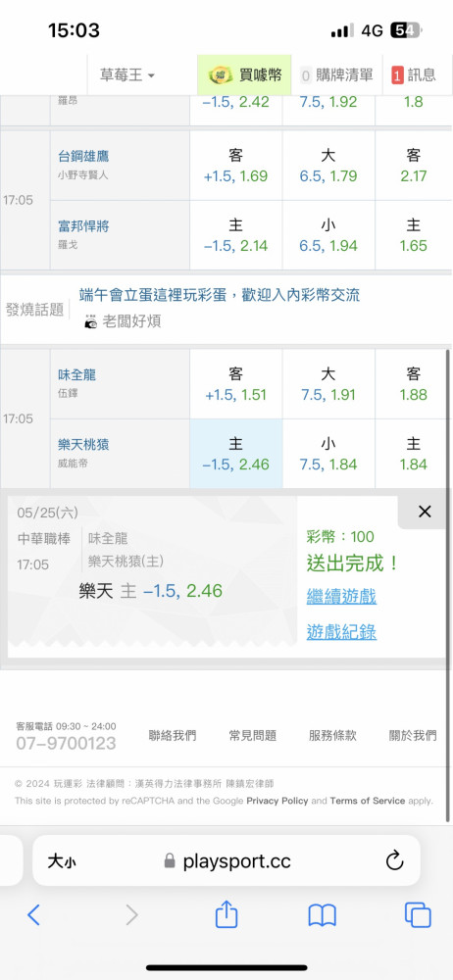Tap Safari back arrow
The image size is (453, 980).
[33, 915]
